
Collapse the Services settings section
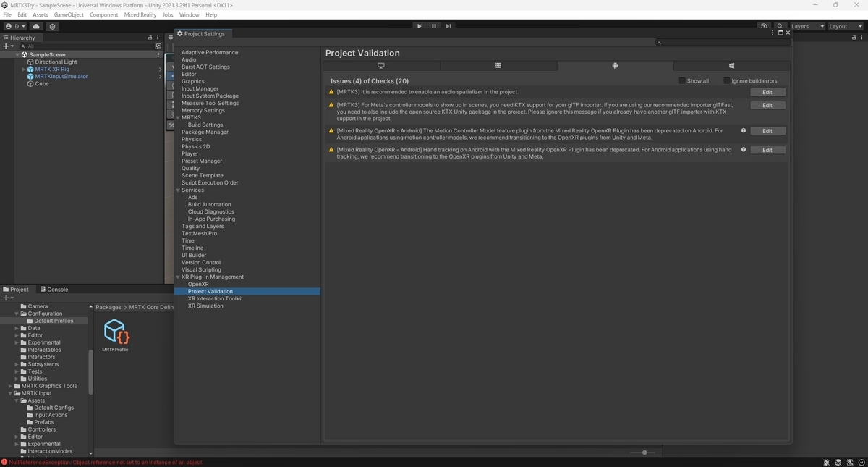(178, 190)
